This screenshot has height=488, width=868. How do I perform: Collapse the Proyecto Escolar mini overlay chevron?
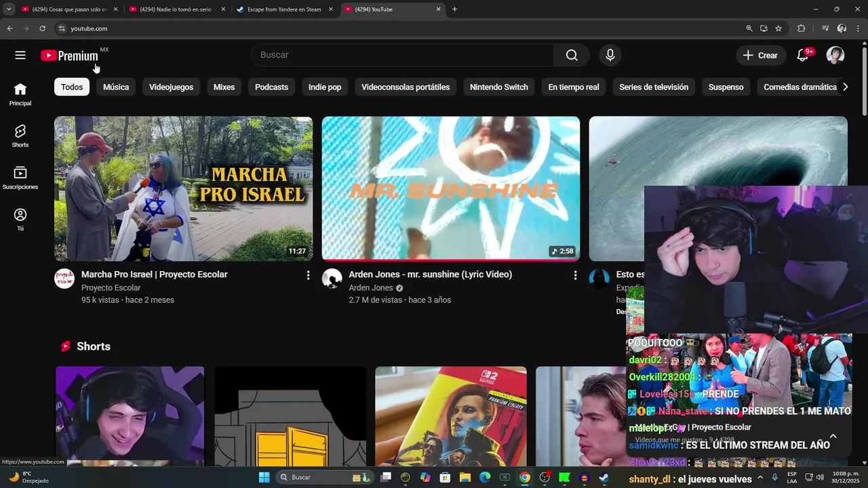833,436
